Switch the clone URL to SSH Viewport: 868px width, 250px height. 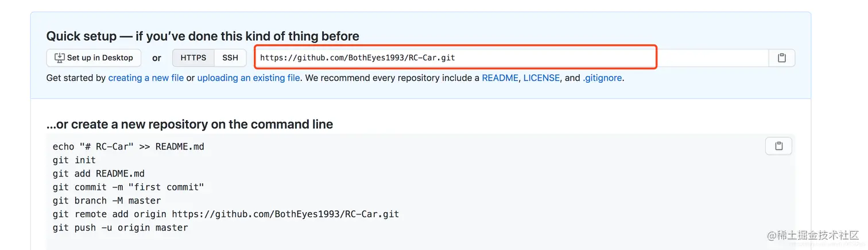tap(230, 58)
